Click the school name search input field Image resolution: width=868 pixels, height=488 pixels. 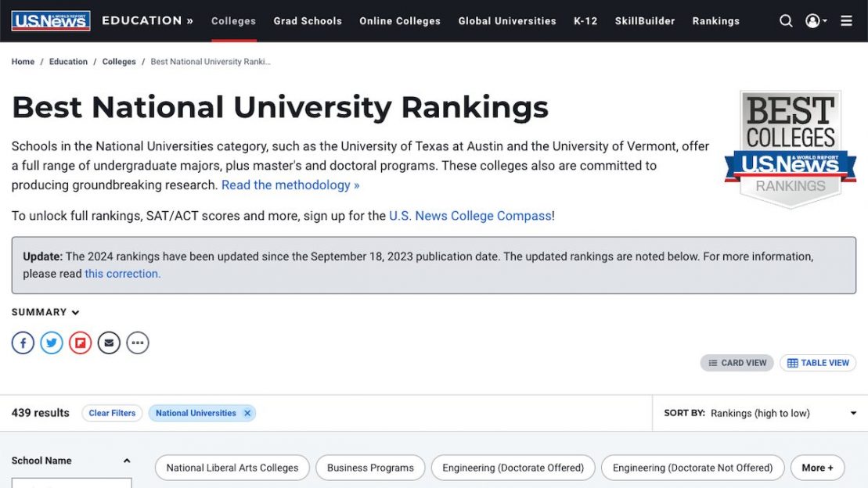(x=71, y=485)
